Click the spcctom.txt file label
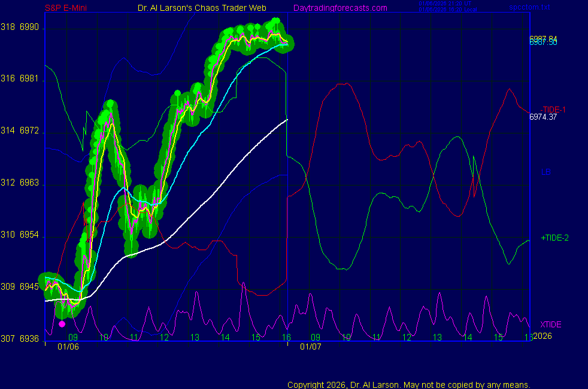The width and height of the screenshot is (588, 389). point(547,8)
